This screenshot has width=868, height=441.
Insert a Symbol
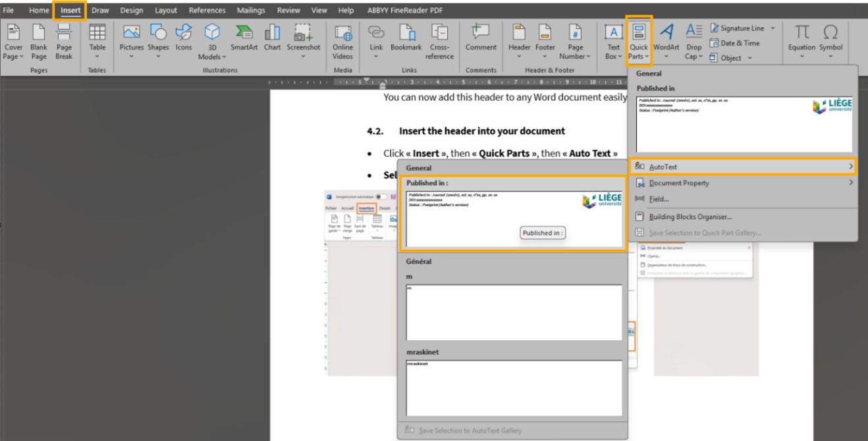click(831, 42)
